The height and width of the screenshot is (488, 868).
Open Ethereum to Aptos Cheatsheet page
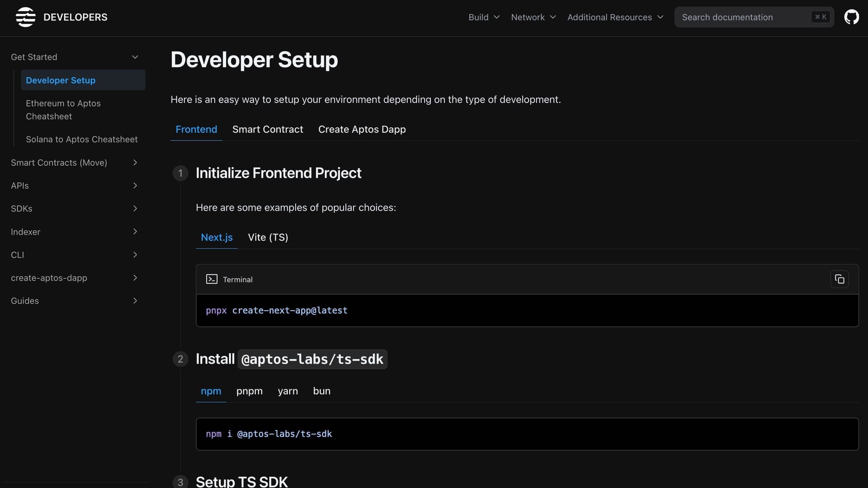(83, 110)
